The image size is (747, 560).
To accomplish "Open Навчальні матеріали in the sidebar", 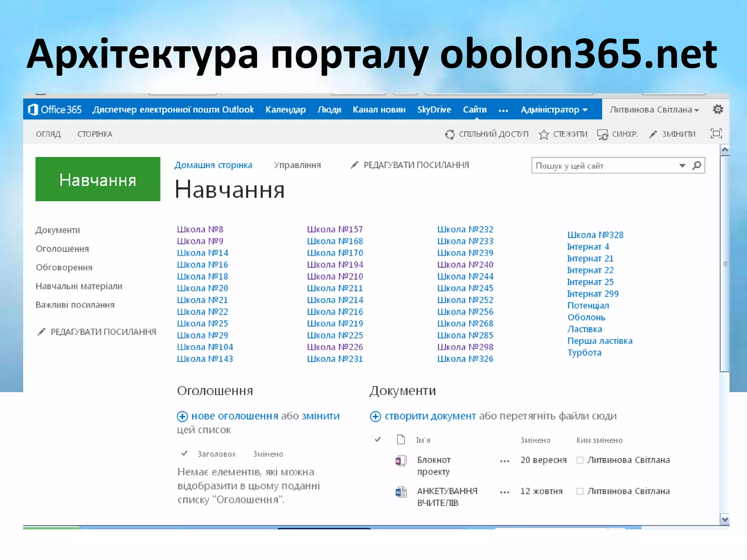I will 79,286.
